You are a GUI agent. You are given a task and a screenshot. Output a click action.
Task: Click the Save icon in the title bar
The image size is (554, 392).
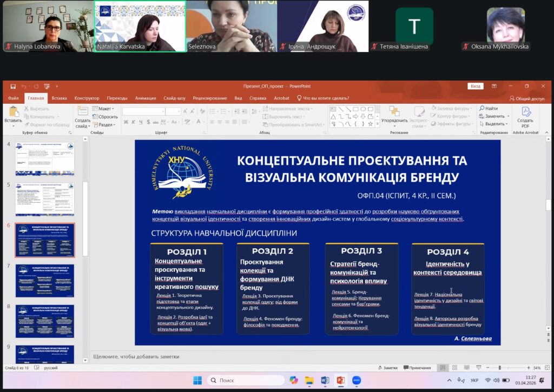[x=12, y=87]
